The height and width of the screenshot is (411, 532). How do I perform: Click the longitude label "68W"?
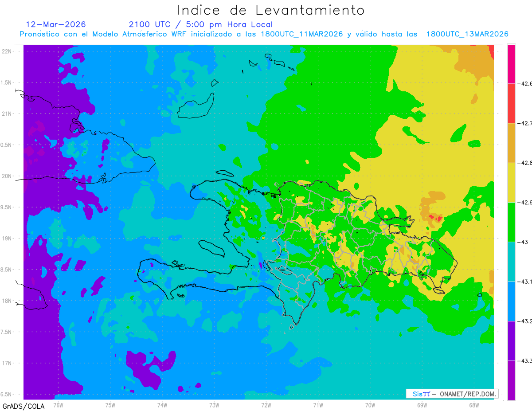pos(474,405)
